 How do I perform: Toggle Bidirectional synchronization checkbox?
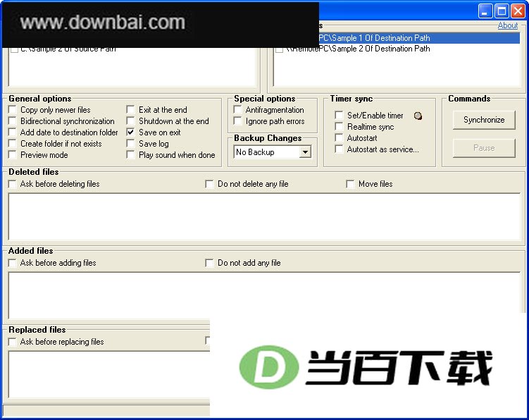pyautogui.click(x=13, y=121)
